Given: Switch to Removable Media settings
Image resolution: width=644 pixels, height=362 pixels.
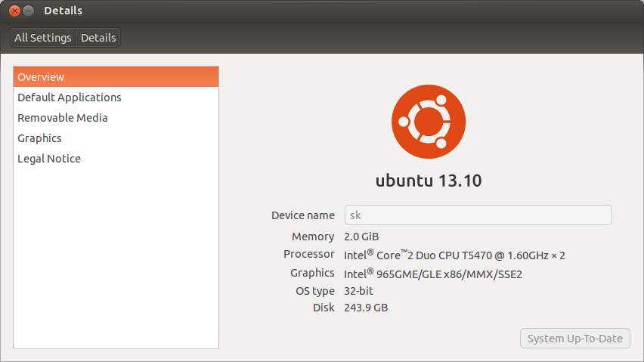Looking at the screenshot, I should (x=63, y=118).
